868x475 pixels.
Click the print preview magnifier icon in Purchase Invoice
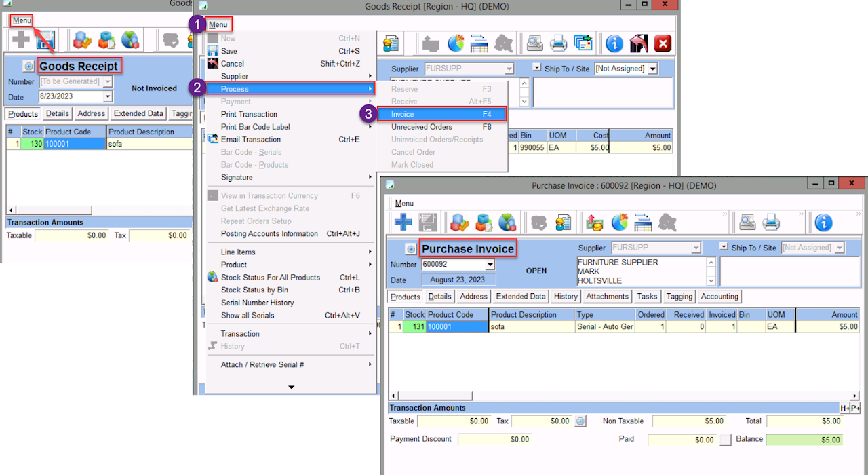[747, 222]
